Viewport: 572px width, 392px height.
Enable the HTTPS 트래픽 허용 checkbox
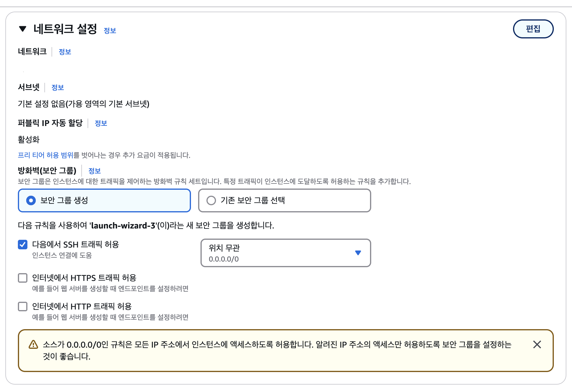pos(23,278)
